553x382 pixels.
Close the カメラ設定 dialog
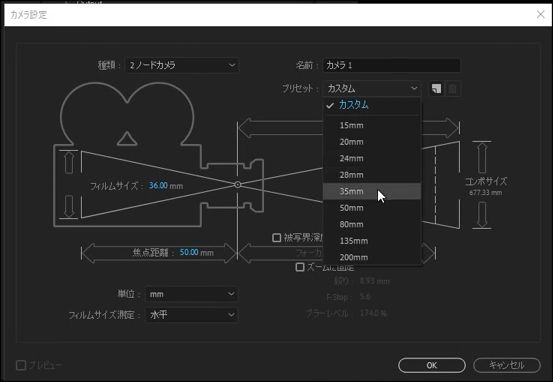[x=540, y=14]
